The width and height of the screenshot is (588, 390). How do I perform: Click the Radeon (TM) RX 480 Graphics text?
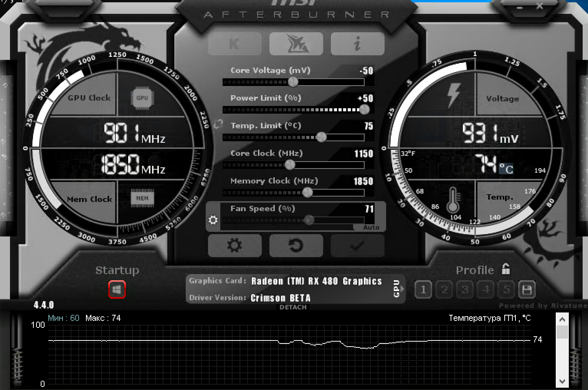[x=317, y=281]
